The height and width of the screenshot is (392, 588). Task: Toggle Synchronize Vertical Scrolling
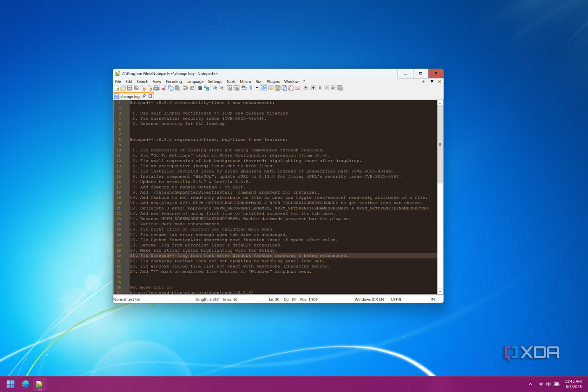pyautogui.click(x=229, y=88)
